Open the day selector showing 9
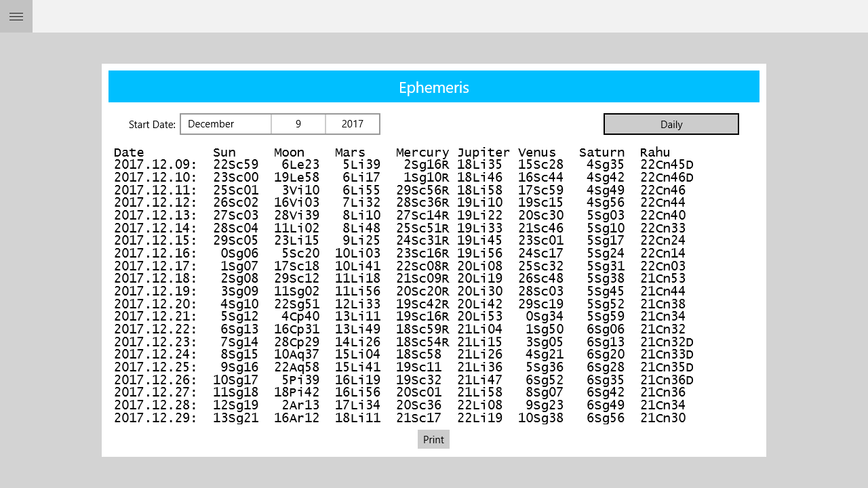This screenshot has width=868, height=488. click(x=298, y=124)
